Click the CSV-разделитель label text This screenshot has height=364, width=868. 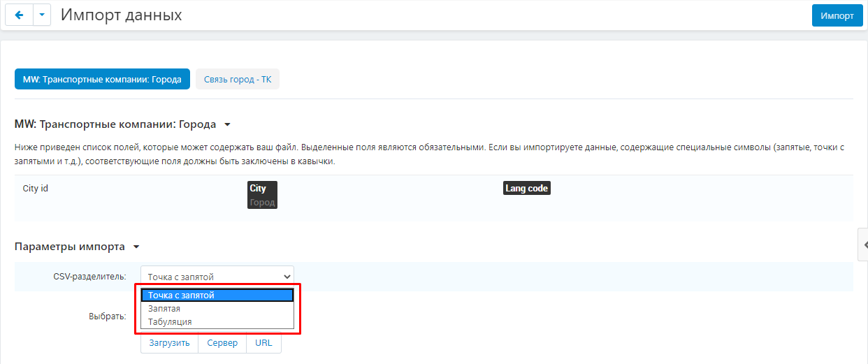tap(89, 277)
